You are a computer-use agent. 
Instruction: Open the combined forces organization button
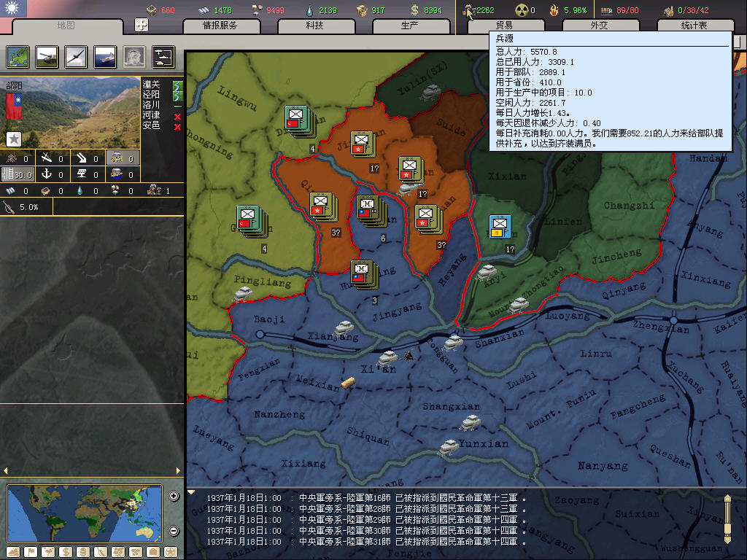click(x=163, y=57)
